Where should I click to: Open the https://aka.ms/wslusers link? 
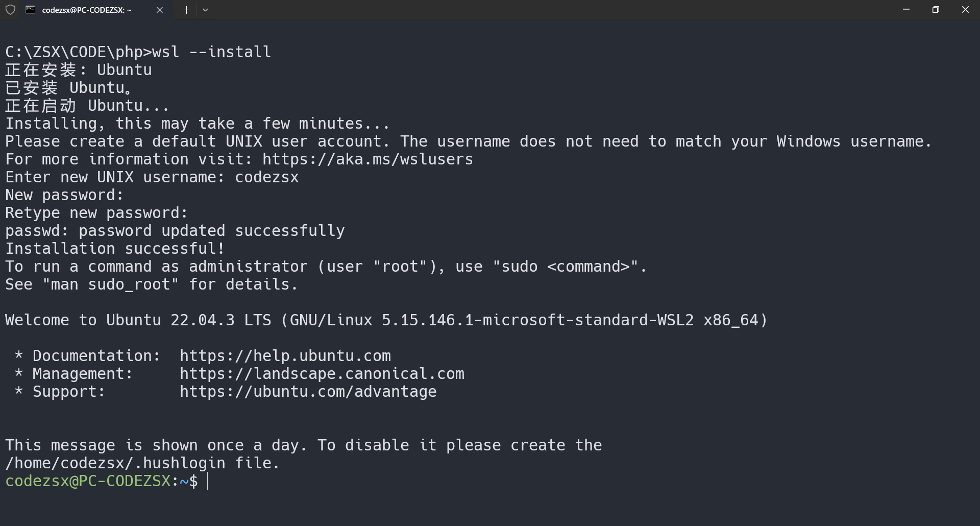pos(367,159)
